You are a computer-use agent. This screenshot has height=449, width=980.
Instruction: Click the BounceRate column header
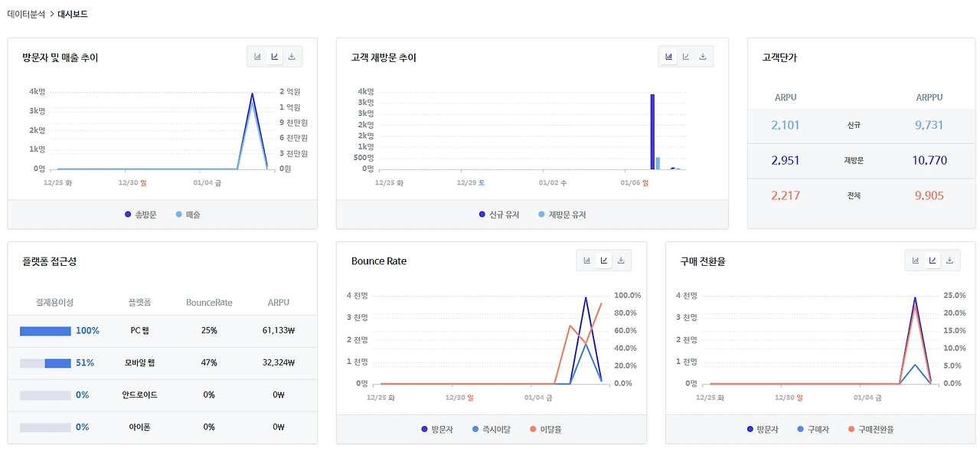(209, 303)
